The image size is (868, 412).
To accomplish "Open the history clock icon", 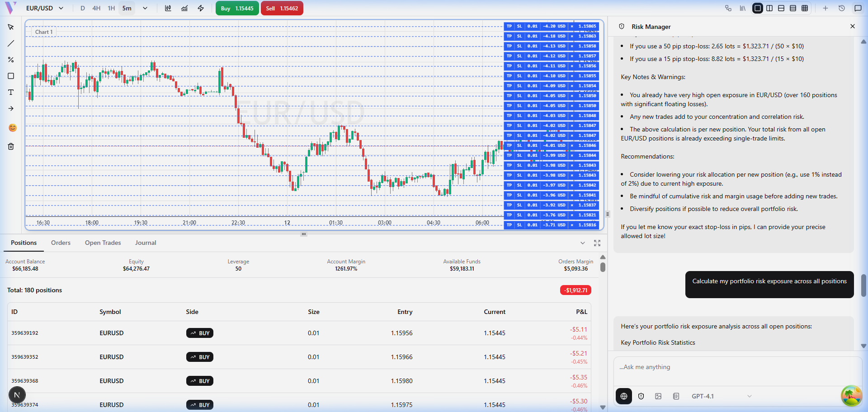I will (x=841, y=8).
